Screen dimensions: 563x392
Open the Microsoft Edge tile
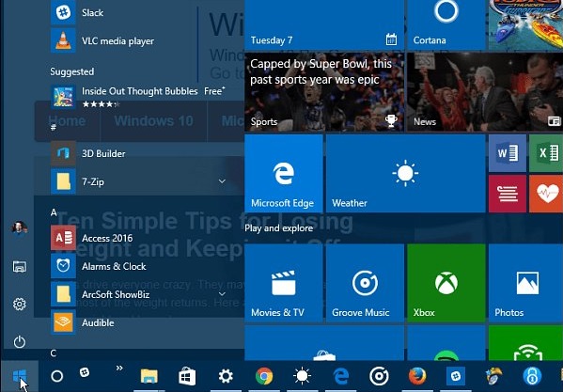pos(284,173)
